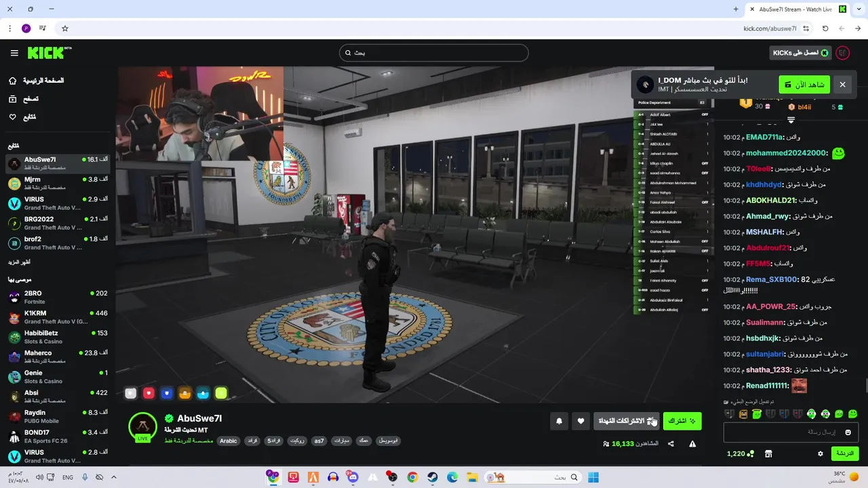Click the chat leaderboard collapse handle

point(791,120)
